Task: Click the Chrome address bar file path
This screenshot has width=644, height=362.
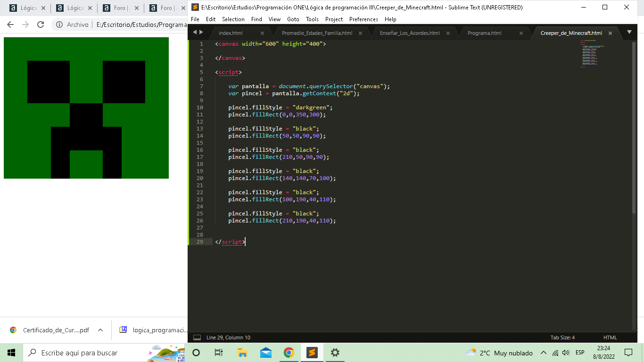Action: click(141, 25)
